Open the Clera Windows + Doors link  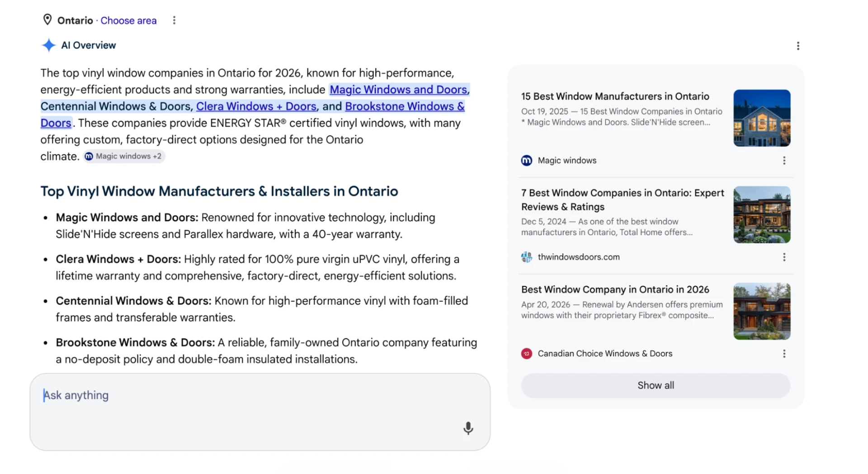[x=256, y=106]
